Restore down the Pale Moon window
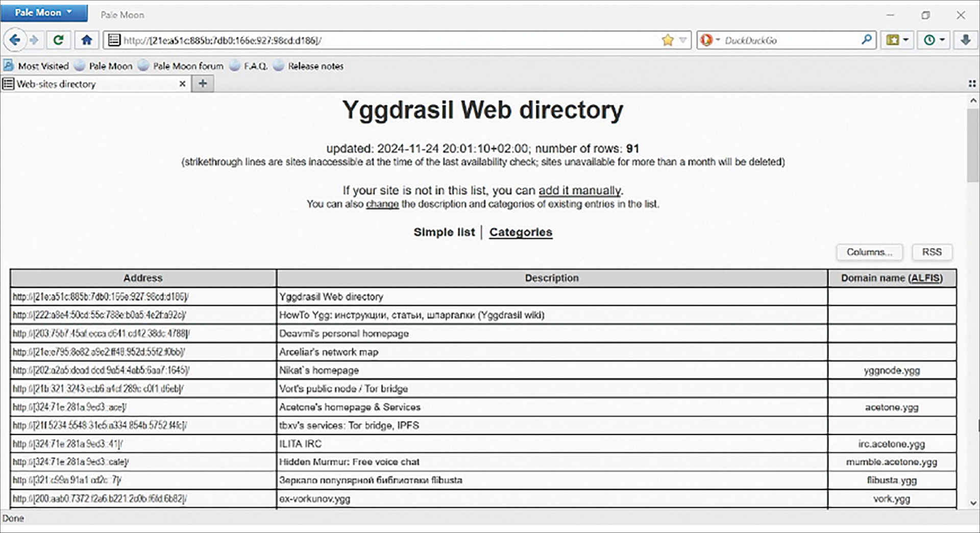 [925, 15]
